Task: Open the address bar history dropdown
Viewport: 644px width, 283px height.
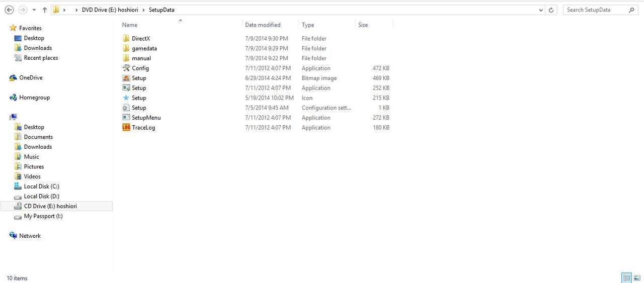Action: point(541,10)
